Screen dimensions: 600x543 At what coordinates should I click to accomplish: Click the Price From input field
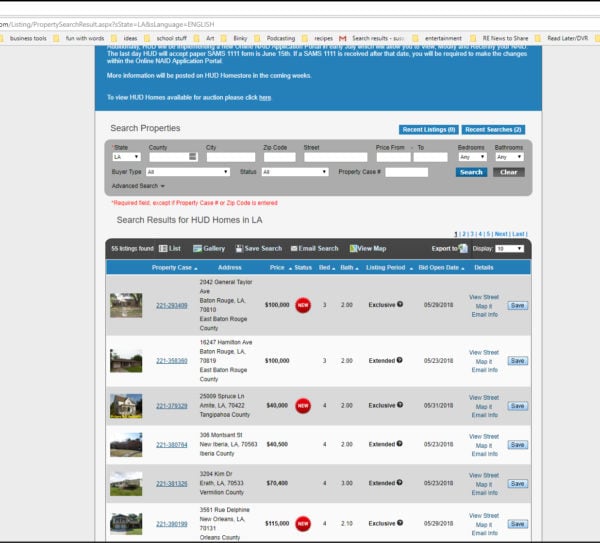[x=393, y=157]
